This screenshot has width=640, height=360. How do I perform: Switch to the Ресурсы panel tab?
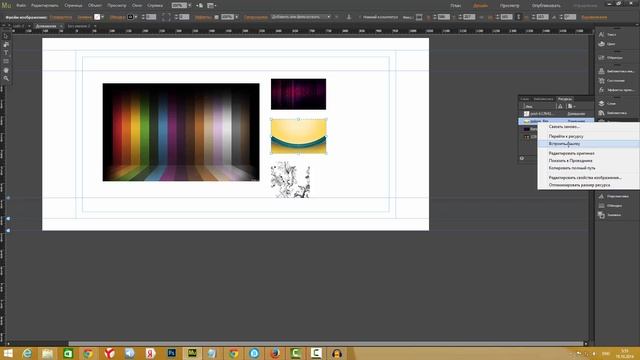tap(564, 99)
